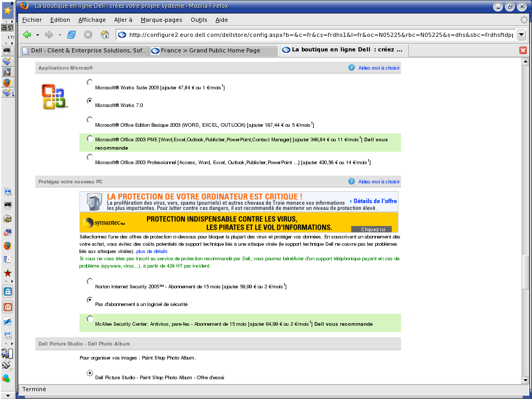Open the Aide menu
This screenshot has width=532, height=399.
pyautogui.click(x=221, y=20)
